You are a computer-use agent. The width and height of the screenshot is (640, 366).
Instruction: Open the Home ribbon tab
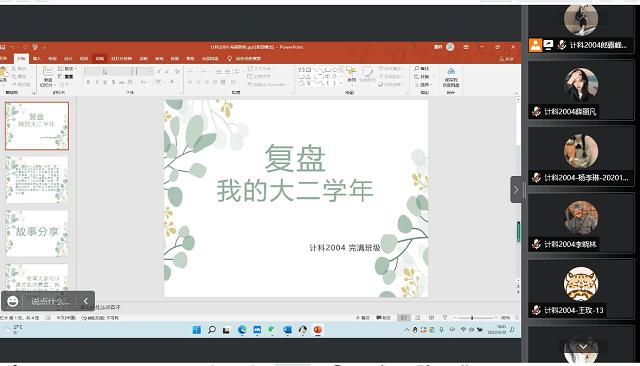point(21,59)
